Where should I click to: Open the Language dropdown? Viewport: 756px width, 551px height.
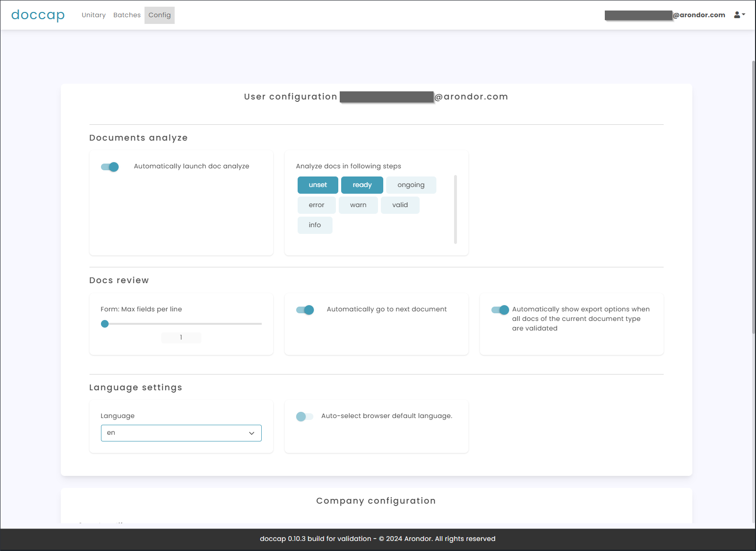[181, 433]
